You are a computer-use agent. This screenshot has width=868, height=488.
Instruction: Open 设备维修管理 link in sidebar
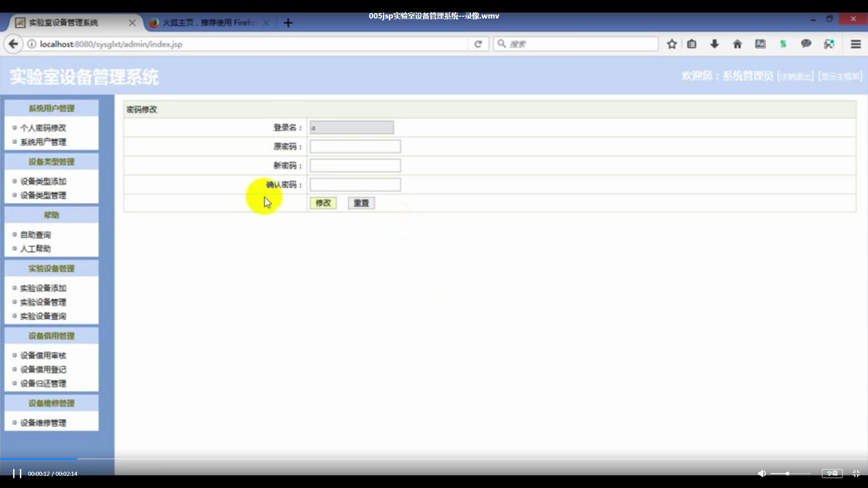[x=43, y=422]
